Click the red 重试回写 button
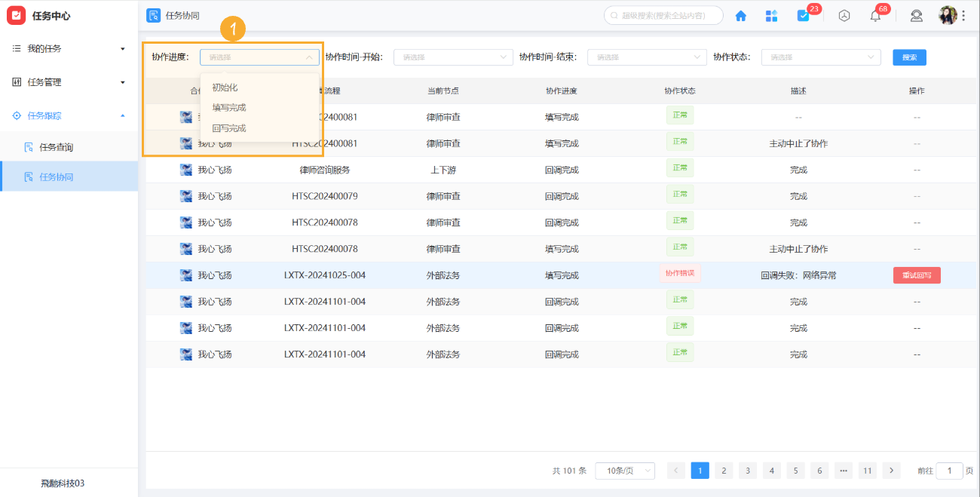Screen dimensions: 980x497 pos(916,275)
